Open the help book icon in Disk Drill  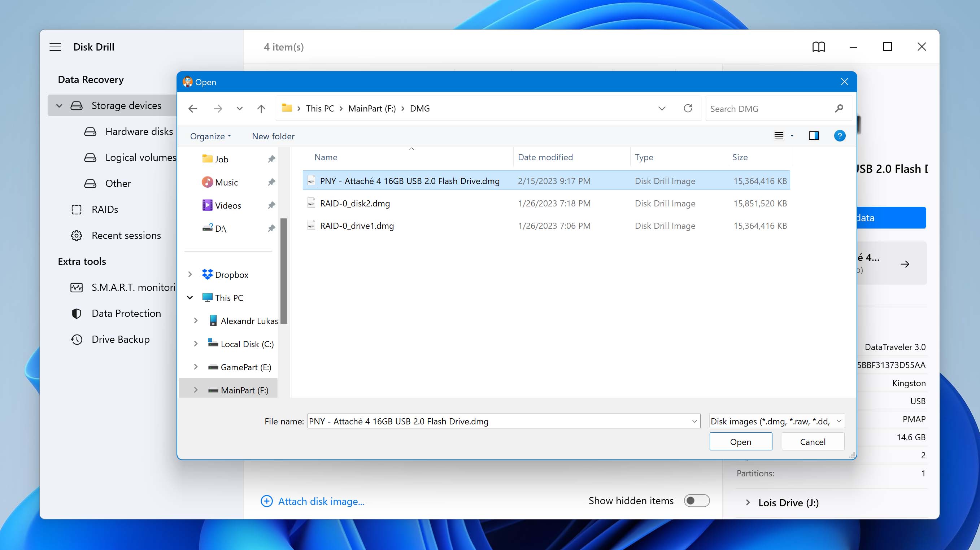pos(819,47)
